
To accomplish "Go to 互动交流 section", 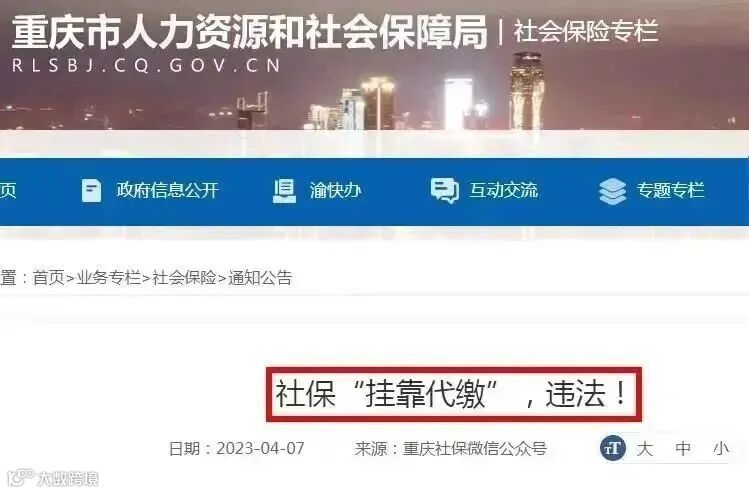I will [503, 190].
